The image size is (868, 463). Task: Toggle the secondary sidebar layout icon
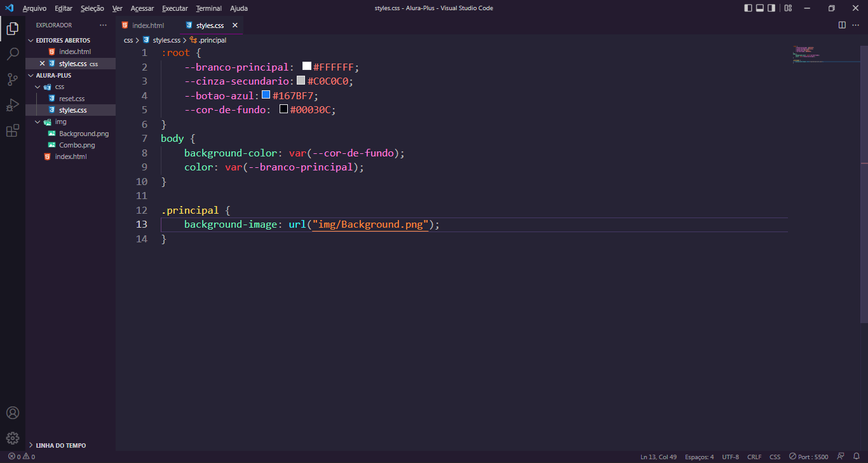click(x=771, y=8)
